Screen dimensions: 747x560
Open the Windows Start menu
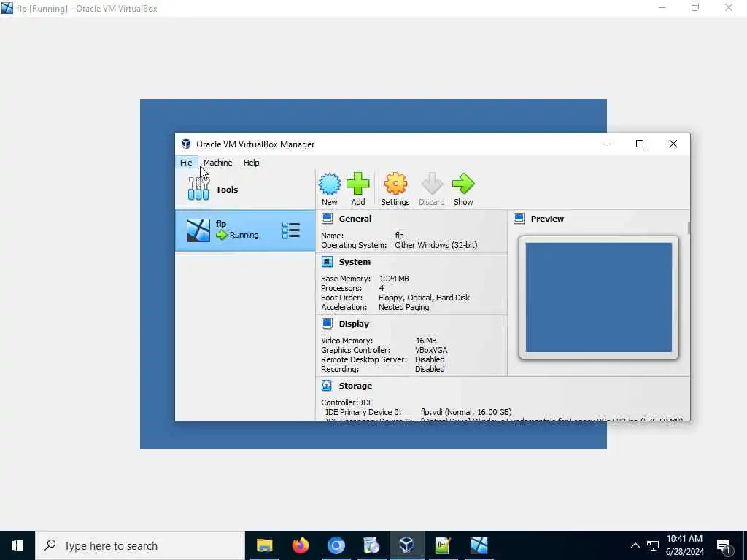point(18,545)
